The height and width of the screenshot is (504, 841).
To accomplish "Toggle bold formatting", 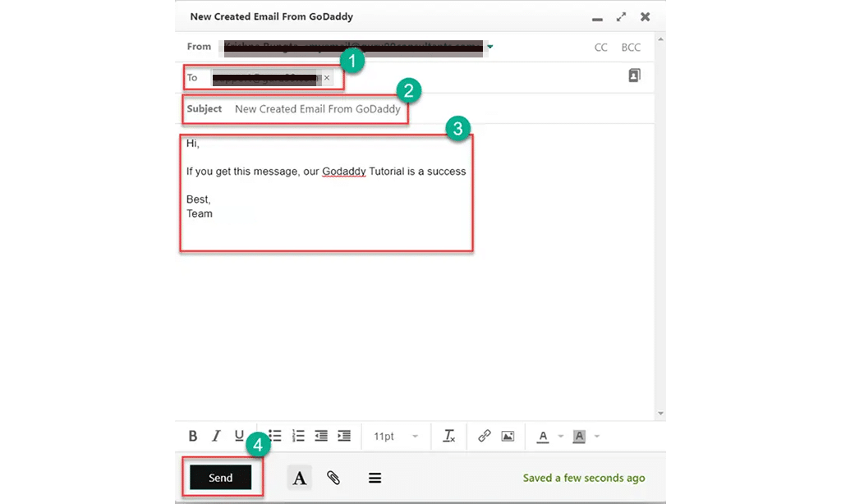I will [193, 436].
